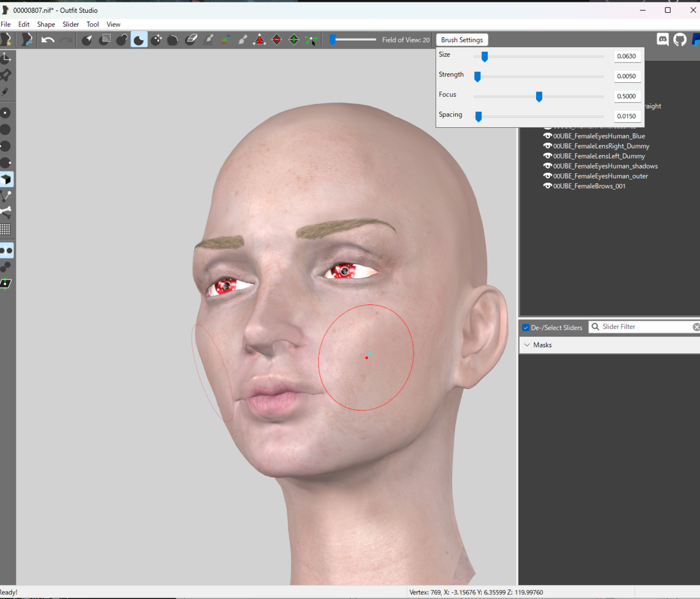Screen dimensions: 700x599
Task: Select the 00UBE_FemaleEyesHuman_outer shape name
Action: click(x=601, y=176)
